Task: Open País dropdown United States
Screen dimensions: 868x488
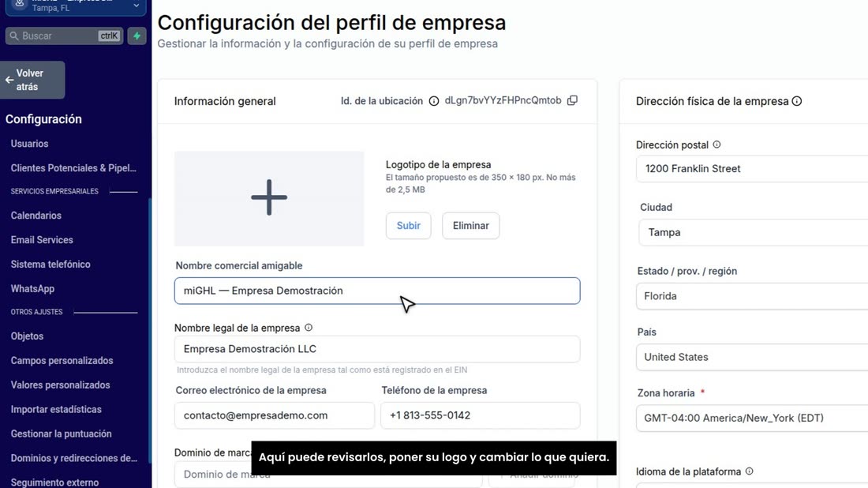Action: (752, 357)
